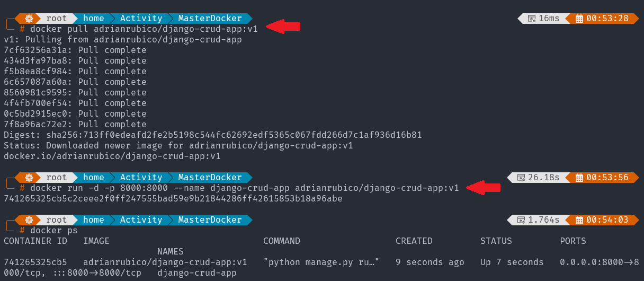The width and height of the screenshot is (644, 281).
Task: Click the timer icon next to 26.18s
Action: [x=521, y=178]
